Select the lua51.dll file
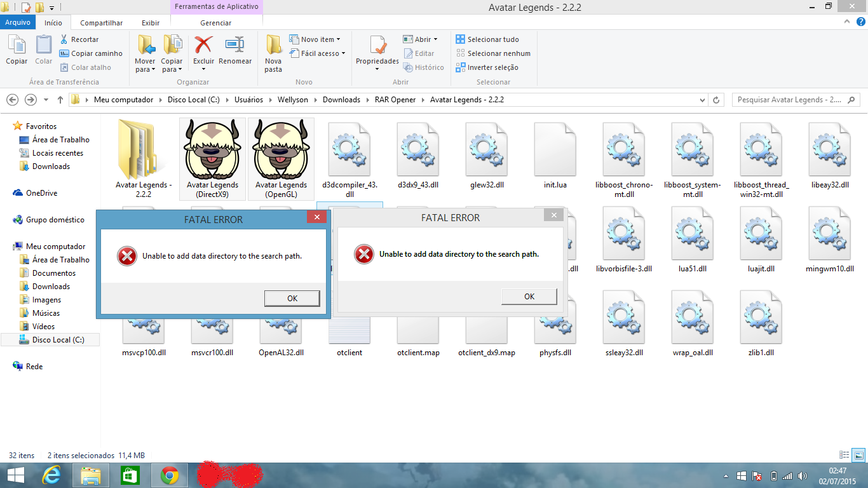 coord(693,240)
